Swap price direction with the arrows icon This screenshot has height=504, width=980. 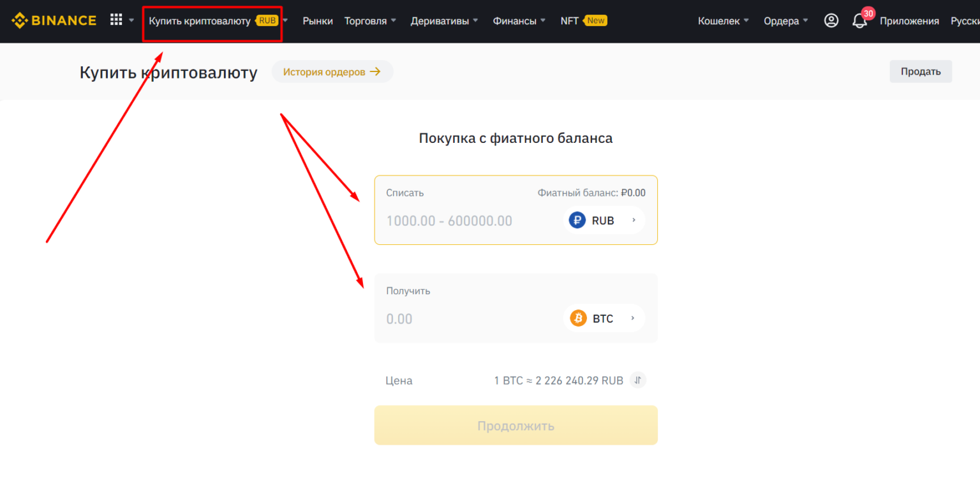tap(638, 380)
